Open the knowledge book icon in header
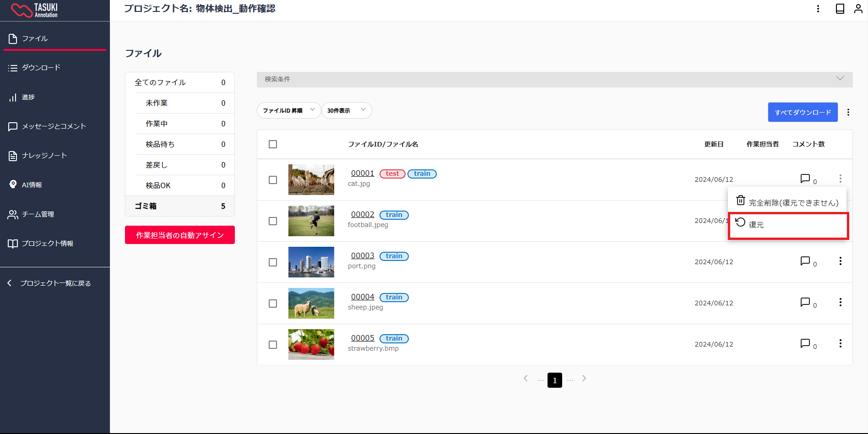This screenshot has width=868, height=434. point(840,9)
